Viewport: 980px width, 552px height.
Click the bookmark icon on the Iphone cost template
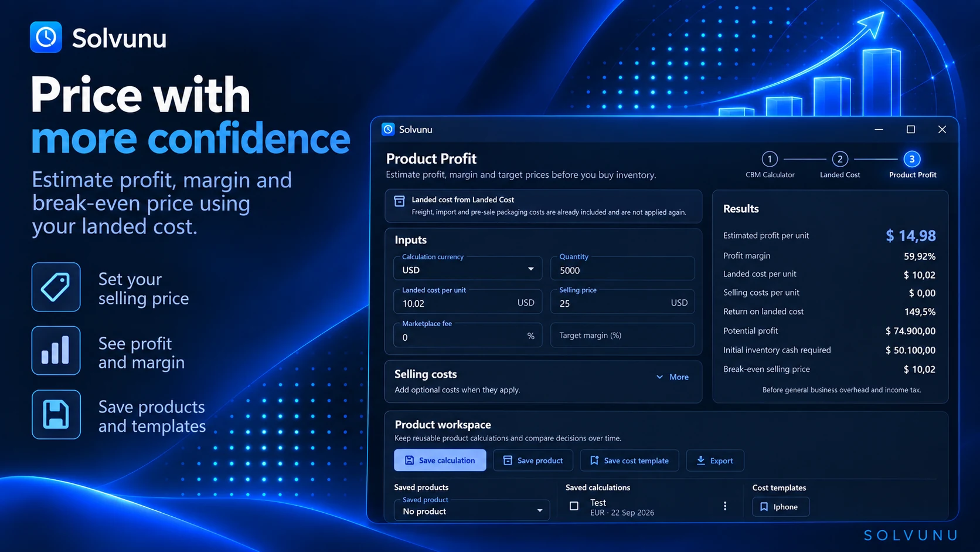[764, 507]
